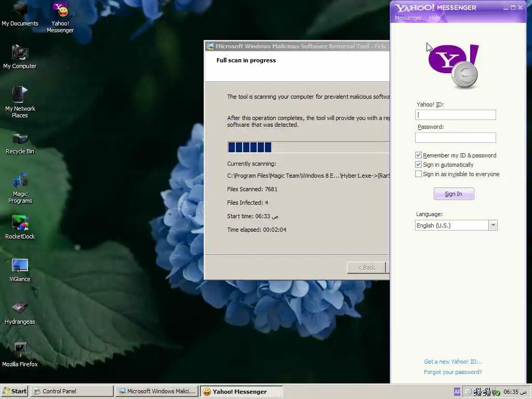This screenshot has height=399, width=532.
Task: Click the second network connection tray icon
Action: [x=487, y=392]
